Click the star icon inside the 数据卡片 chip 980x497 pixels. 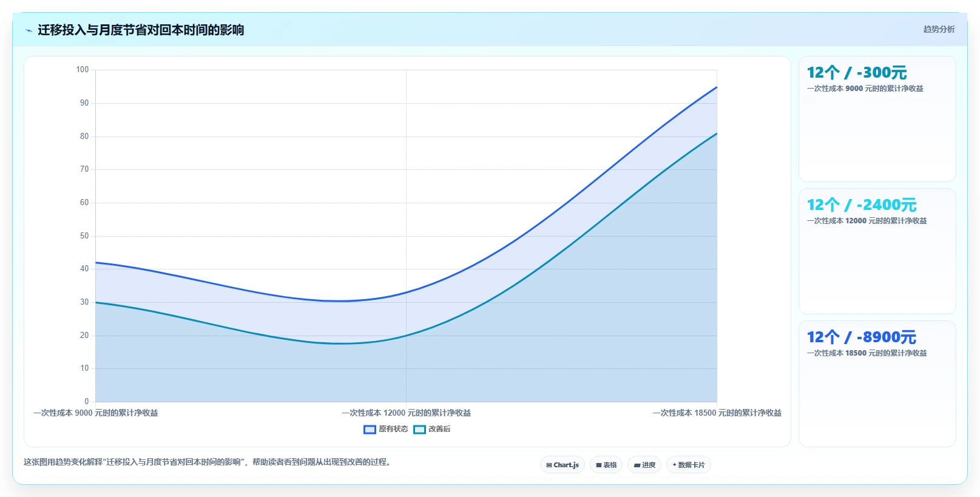point(674,465)
